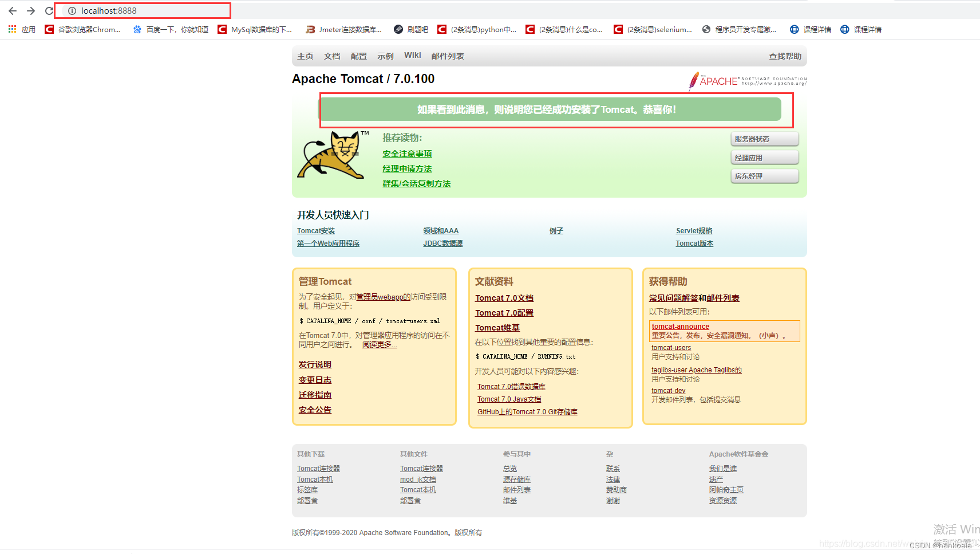Reload the page with refresh icon
980x554 pixels.
click(x=49, y=11)
